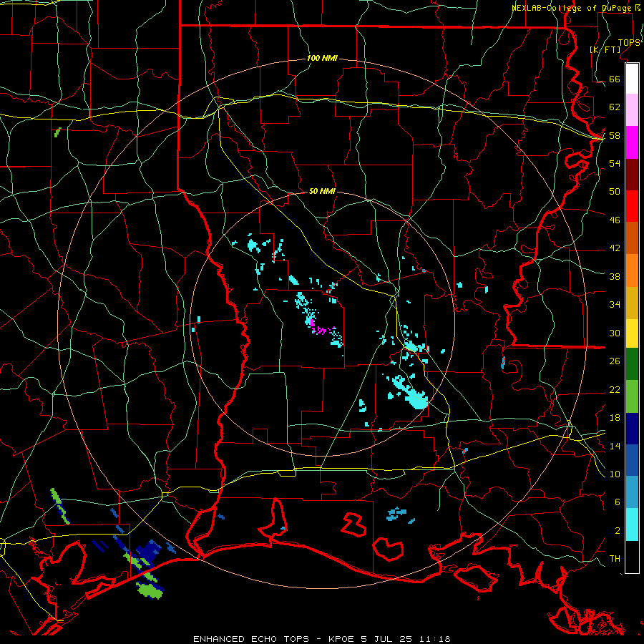
Task: Click the black TH threshold legend swatch
Action: [632, 557]
